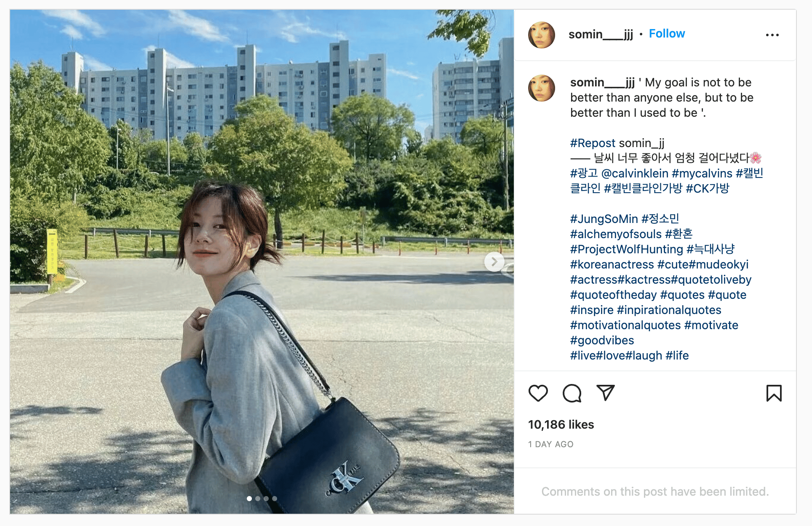
Task: Select the last carousel dot indicator
Action: [275, 499]
